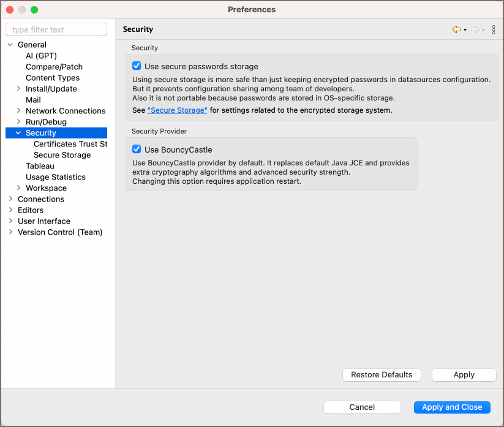The height and width of the screenshot is (427, 504).
Task: Open the back history dropdown arrow
Action: click(x=465, y=30)
